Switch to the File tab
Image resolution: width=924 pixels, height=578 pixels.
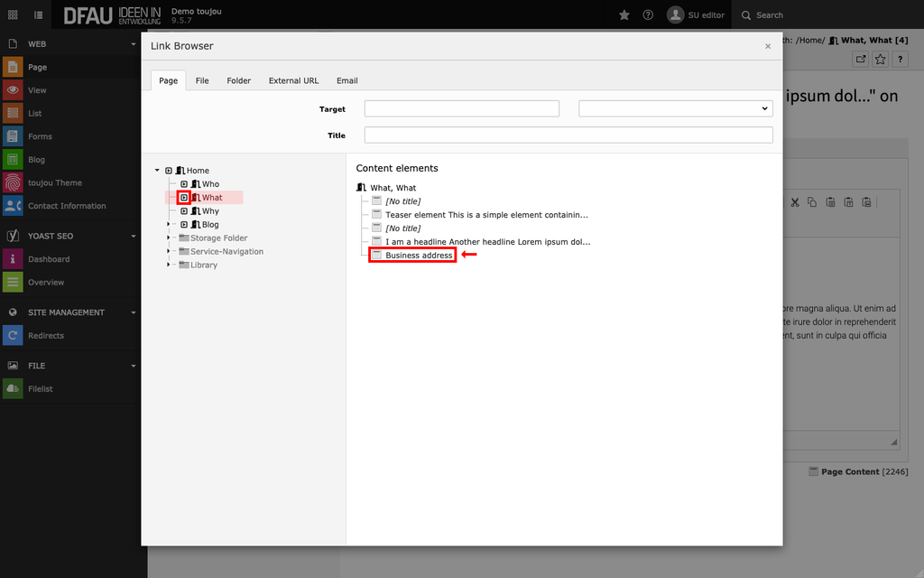(x=202, y=80)
